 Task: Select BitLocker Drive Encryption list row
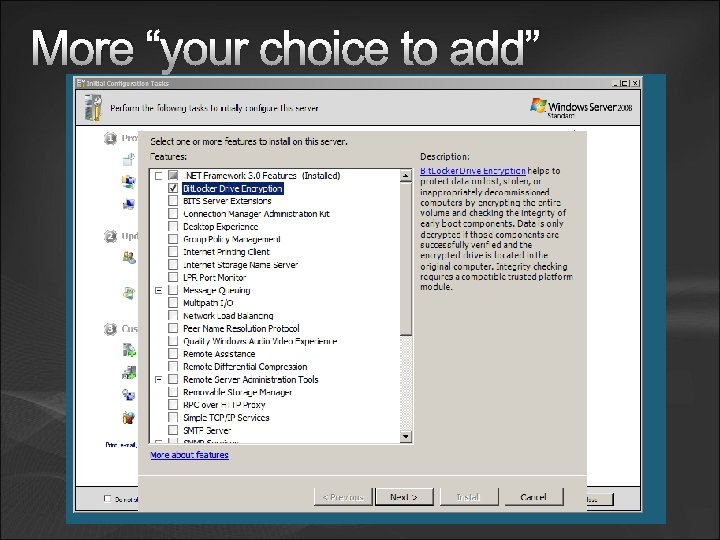coord(233,188)
